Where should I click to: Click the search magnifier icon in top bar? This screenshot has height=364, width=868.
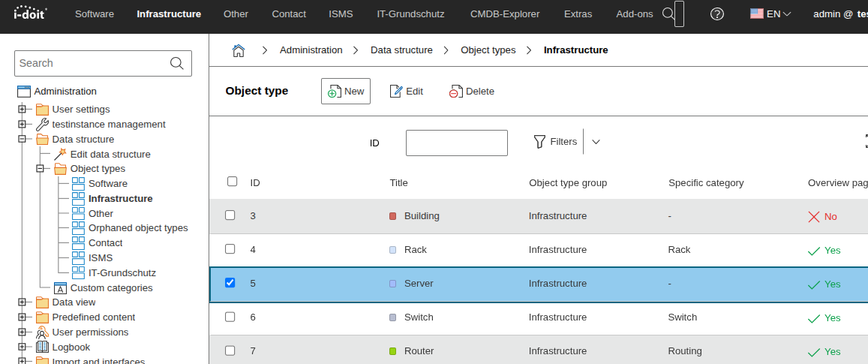coord(668,14)
